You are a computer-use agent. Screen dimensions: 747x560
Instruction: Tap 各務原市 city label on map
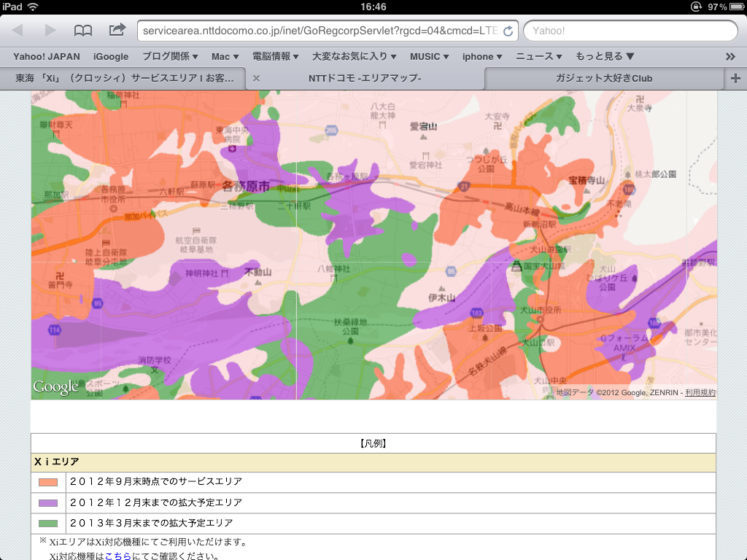246,186
